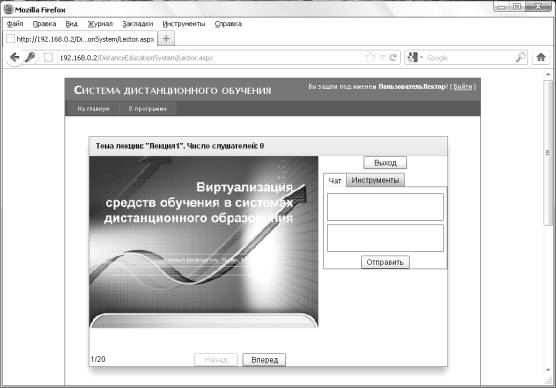
Task: Open the Инструменты menu in menu bar
Action: 184,24
